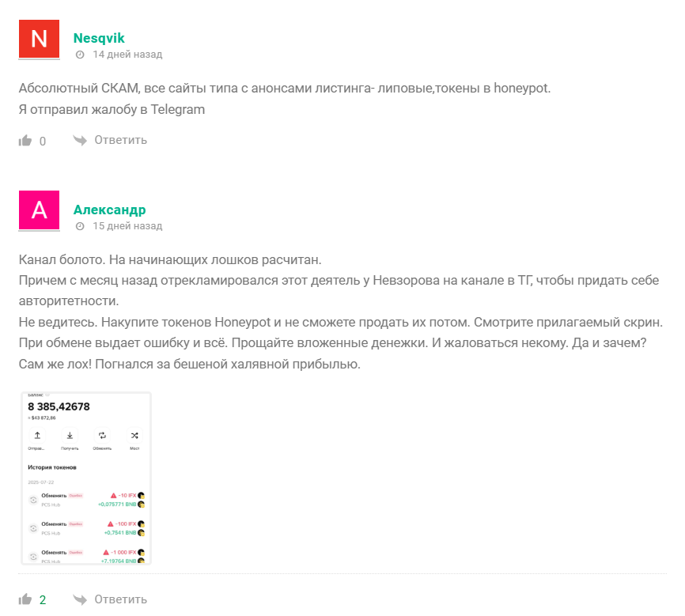Open the 14 дней назад timestamp

[127, 55]
